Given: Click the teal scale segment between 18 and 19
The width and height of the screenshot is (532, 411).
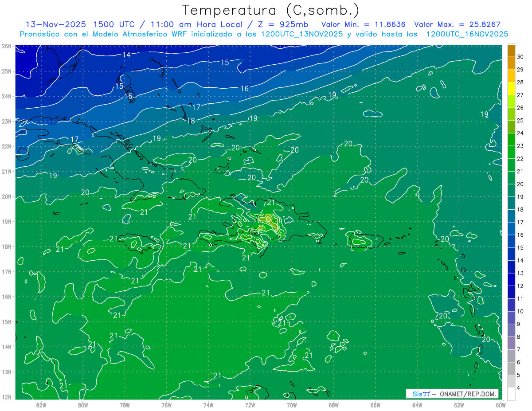Looking at the screenshot, I should click(511, 203).
